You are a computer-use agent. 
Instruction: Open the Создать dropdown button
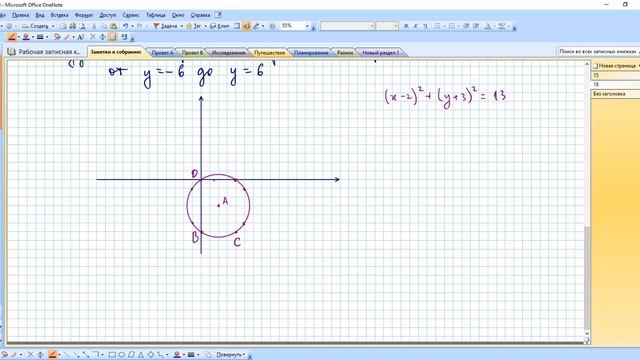38,26
